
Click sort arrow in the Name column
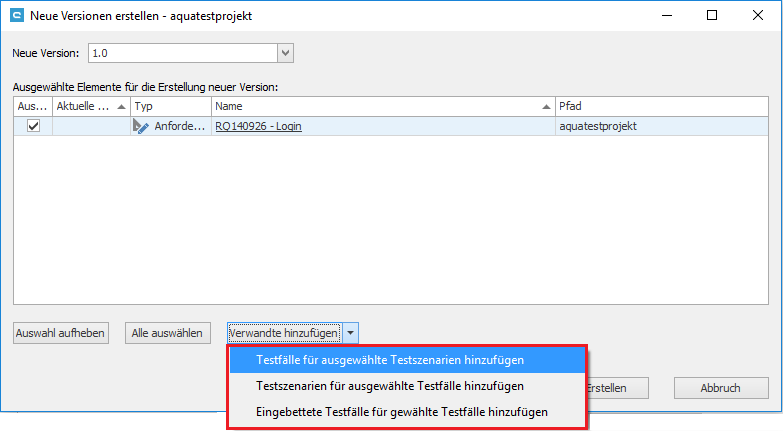(546, 106)
